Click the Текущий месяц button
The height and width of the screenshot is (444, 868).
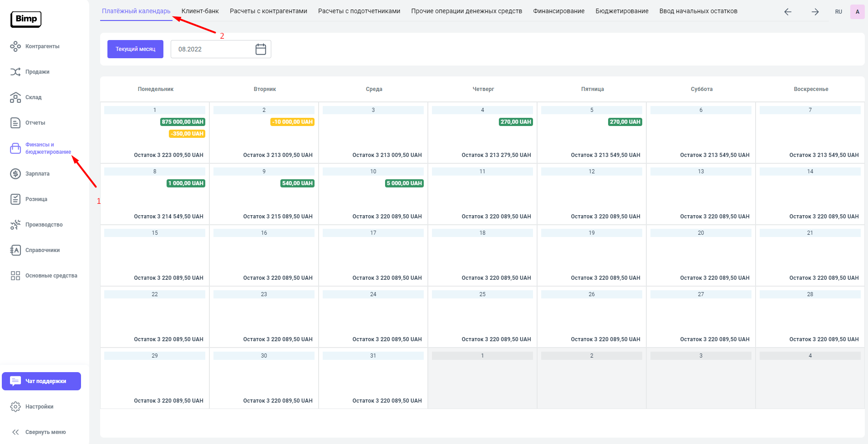click(x=135, y=49)
